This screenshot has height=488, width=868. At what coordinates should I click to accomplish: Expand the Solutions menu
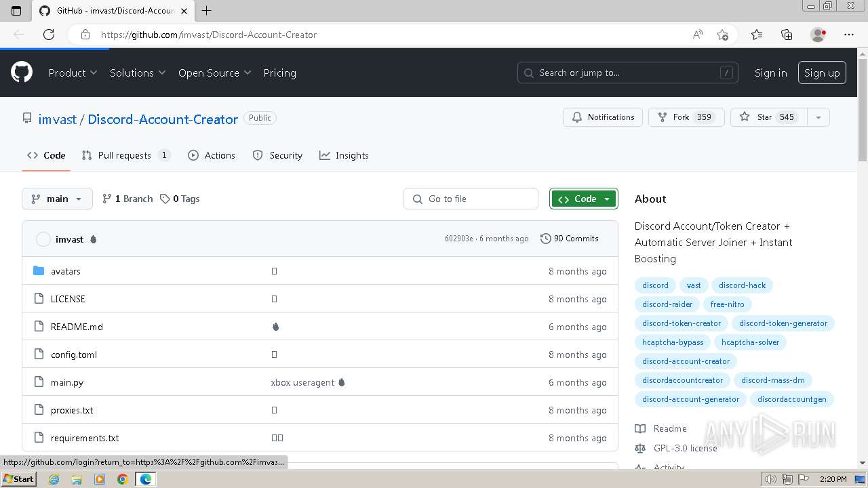coord(138,73)
